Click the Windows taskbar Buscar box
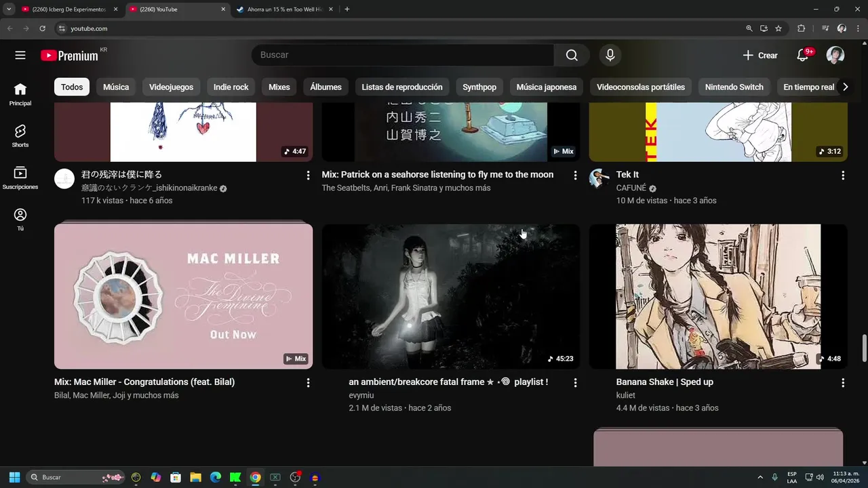The width and height of the screenshot is (868, 488). pyautogui.click(x=76, y=477)
